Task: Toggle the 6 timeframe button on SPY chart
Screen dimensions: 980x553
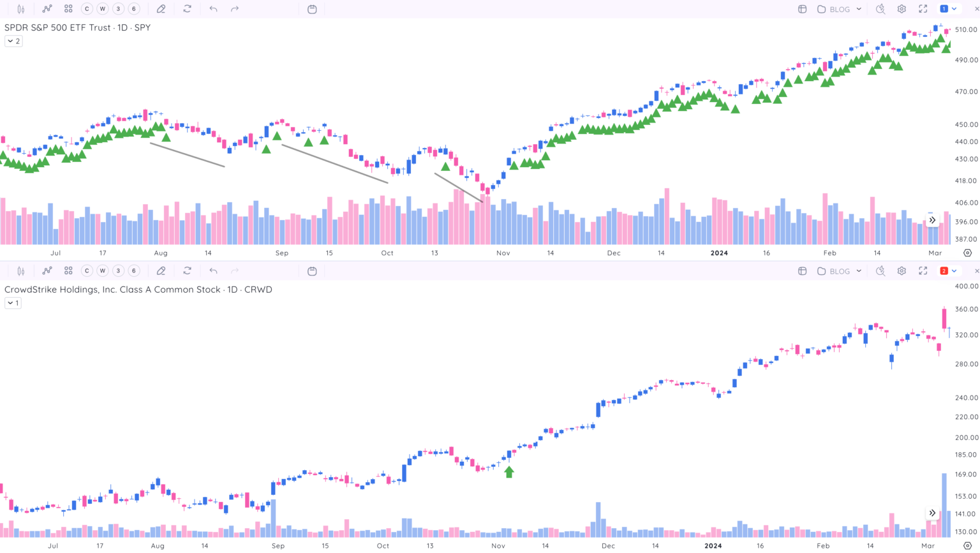Action: tap(133, 9)
